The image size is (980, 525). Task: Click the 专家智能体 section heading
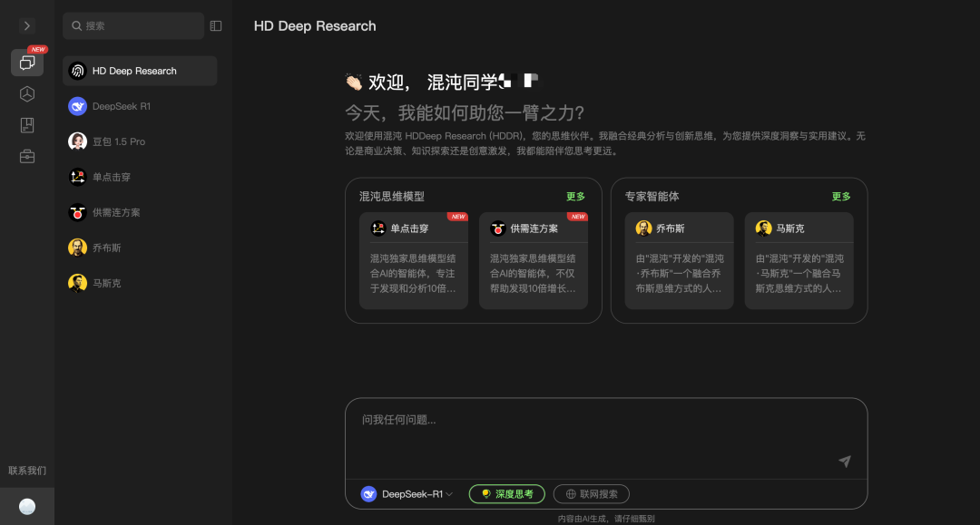coord(652,197)
